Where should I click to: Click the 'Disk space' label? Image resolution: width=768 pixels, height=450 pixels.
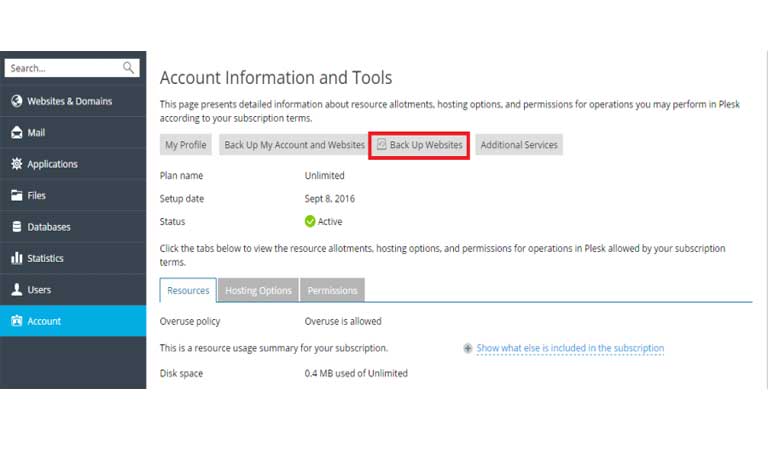click(181, 373)
